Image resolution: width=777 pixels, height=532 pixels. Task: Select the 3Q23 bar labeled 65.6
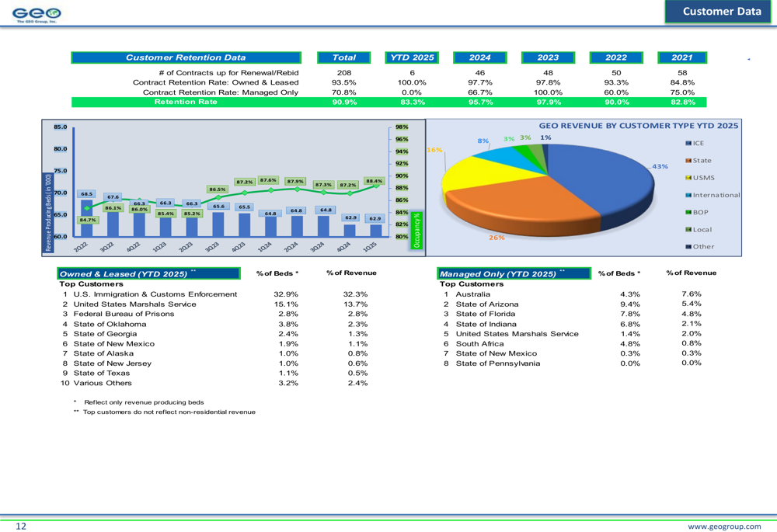click(218, 224)
